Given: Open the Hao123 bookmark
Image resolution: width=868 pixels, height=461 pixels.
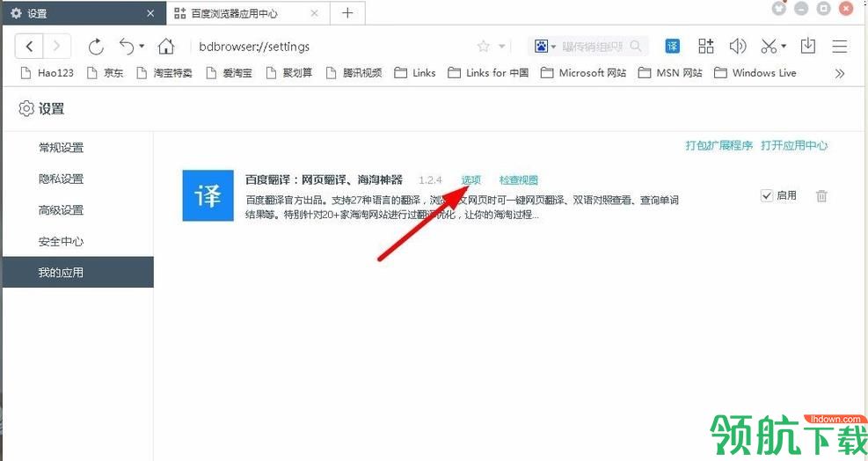Looking at the screenshot, I should pos(47,73).
